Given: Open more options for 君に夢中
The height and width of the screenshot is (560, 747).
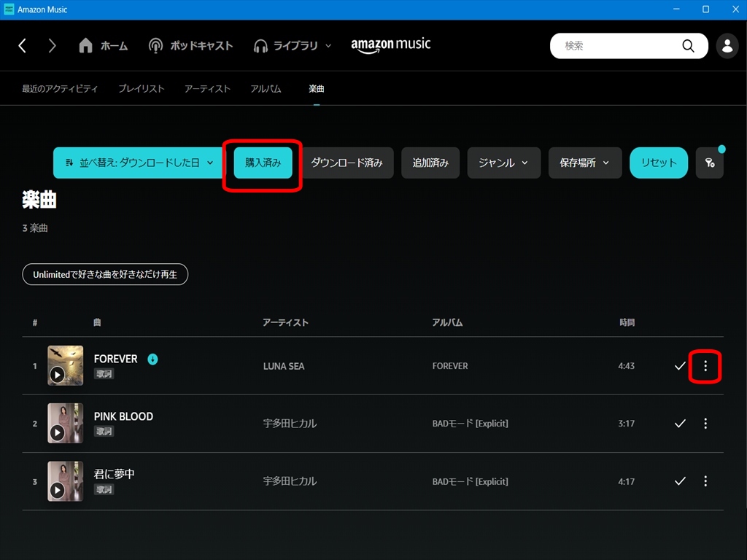Looking at the screenshot, I should (x=705, y=481).
